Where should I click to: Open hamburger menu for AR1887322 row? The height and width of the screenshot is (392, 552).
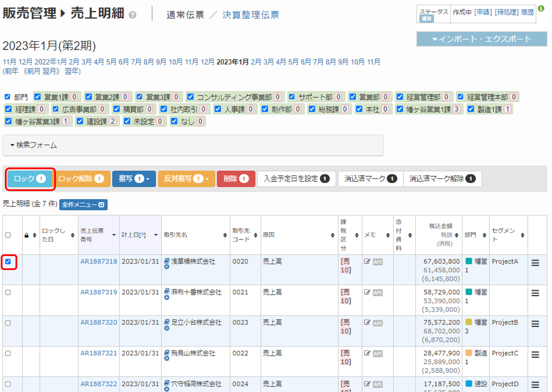pyautogui.click(x=535, y=385)
